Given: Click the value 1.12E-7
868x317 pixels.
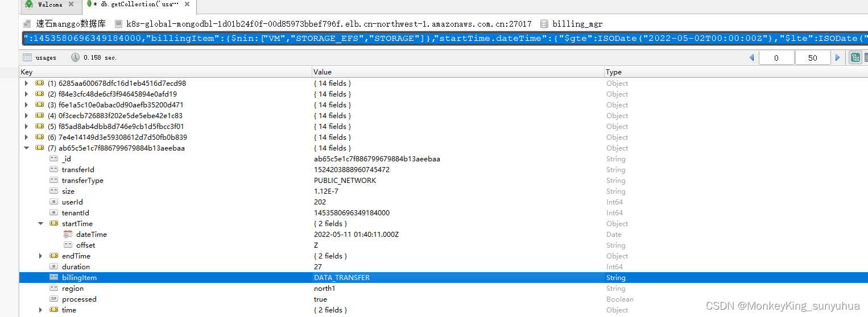Looking at the screenshot, I should pyautogui.click(x=326, y=191).
